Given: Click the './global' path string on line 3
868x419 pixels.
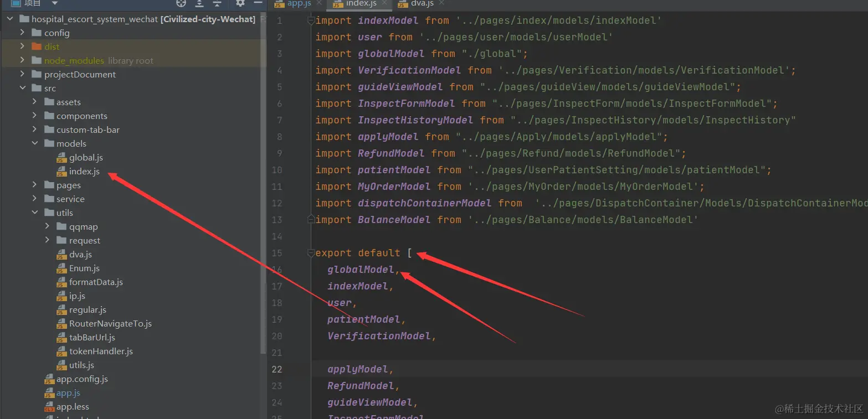Looking at the screenshot, I should point(492,54).
